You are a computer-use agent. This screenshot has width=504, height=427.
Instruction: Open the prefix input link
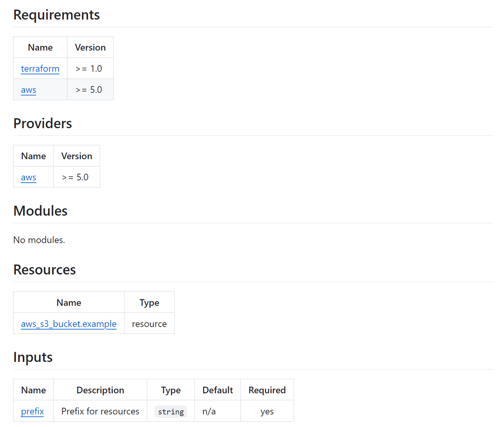coord(32,411)
